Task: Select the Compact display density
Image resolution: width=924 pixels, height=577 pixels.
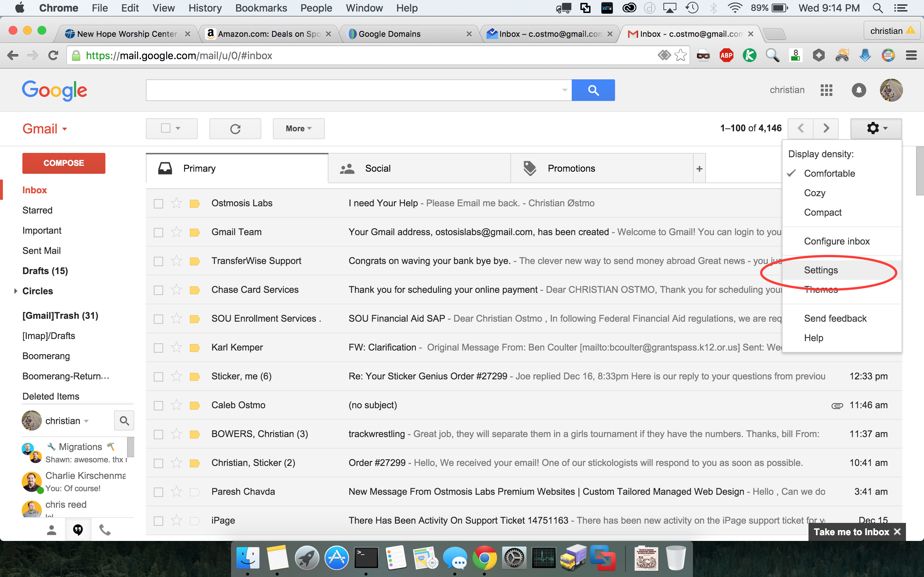Action: (x=824, y=212)
